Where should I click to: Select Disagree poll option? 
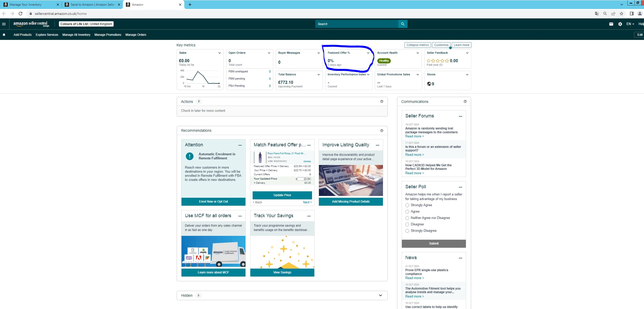(x=407, y=224)
